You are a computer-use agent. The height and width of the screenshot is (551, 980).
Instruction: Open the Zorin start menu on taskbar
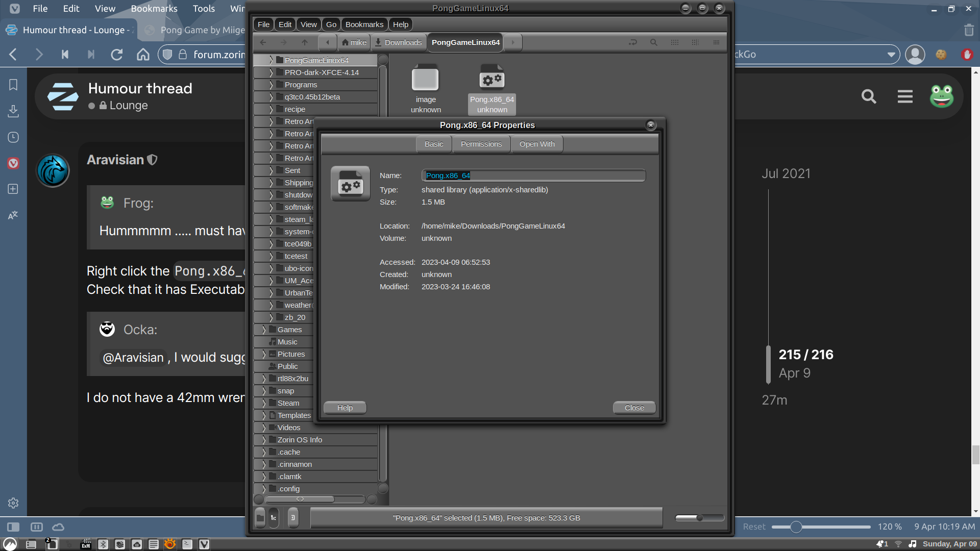pyautogui.click(x=10, y=544)
